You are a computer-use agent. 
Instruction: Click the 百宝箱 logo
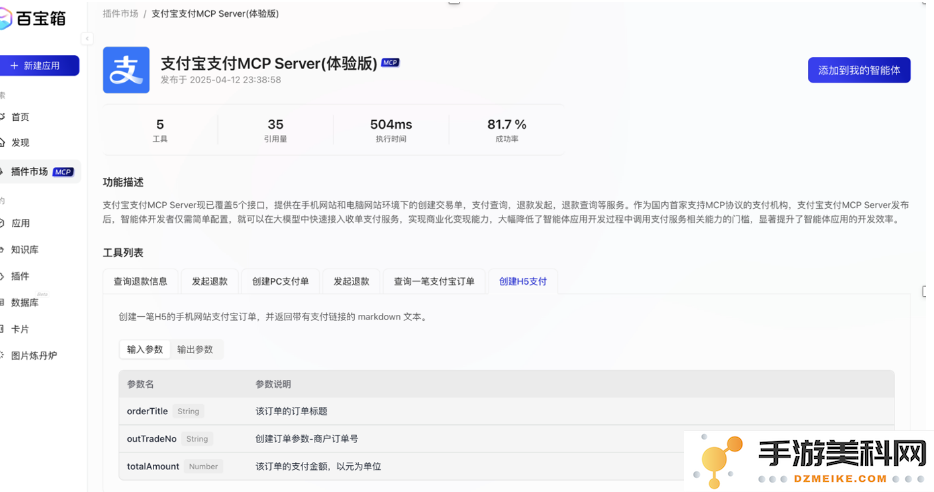pos(33,18)
